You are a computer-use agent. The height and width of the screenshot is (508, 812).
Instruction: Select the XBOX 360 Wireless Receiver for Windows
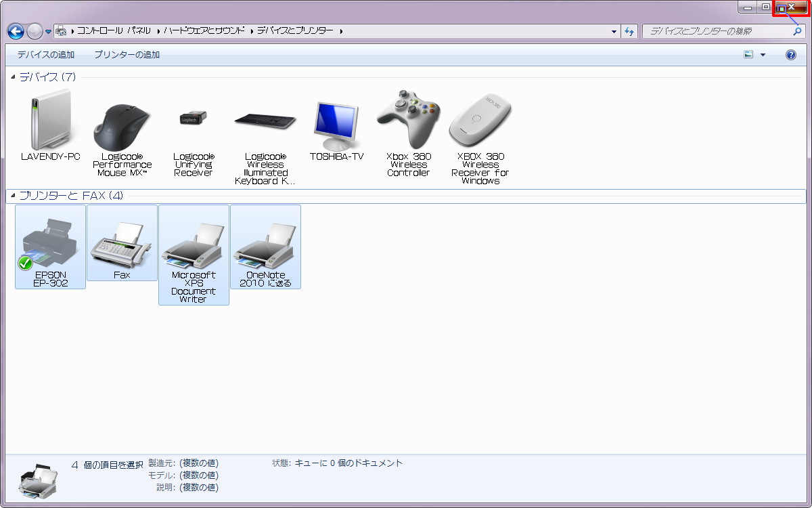click(x=480, y=137)
